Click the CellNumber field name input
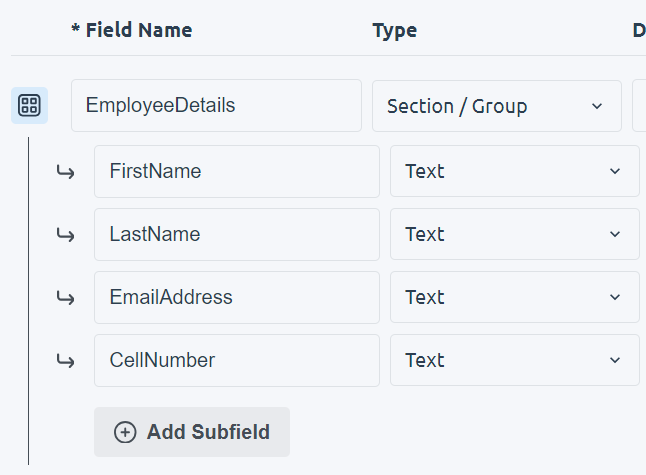 click(237, 360)
